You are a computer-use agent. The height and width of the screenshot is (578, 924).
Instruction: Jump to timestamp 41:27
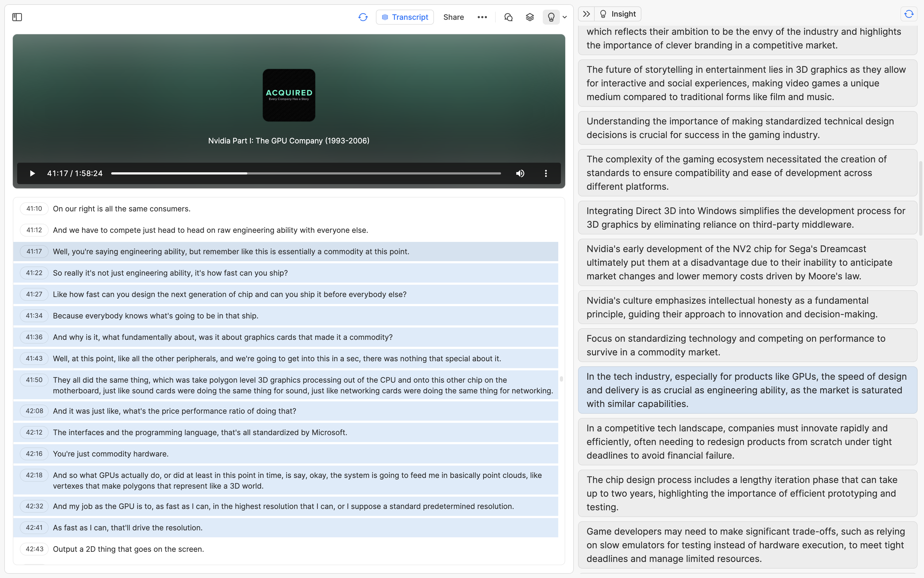pyautogui.click(x=34, y=294)
